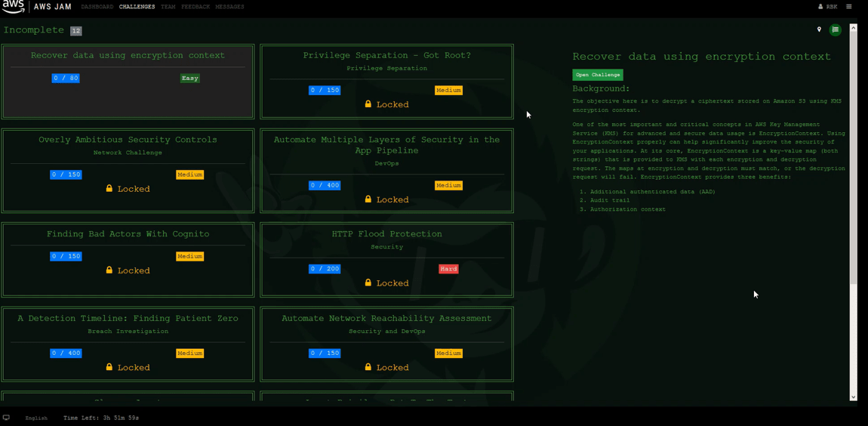Select A Detection Timeline: Finding Patient Zero title
This screenshot has width=868, height=426.
128,318
